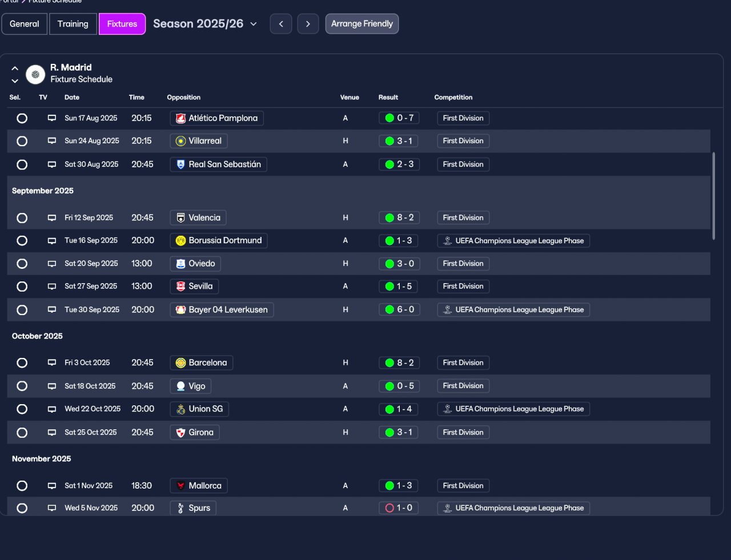Click the green result indicator for Vigo match
Viewport: 731px width, 560px height.
[x=389, y=386]
